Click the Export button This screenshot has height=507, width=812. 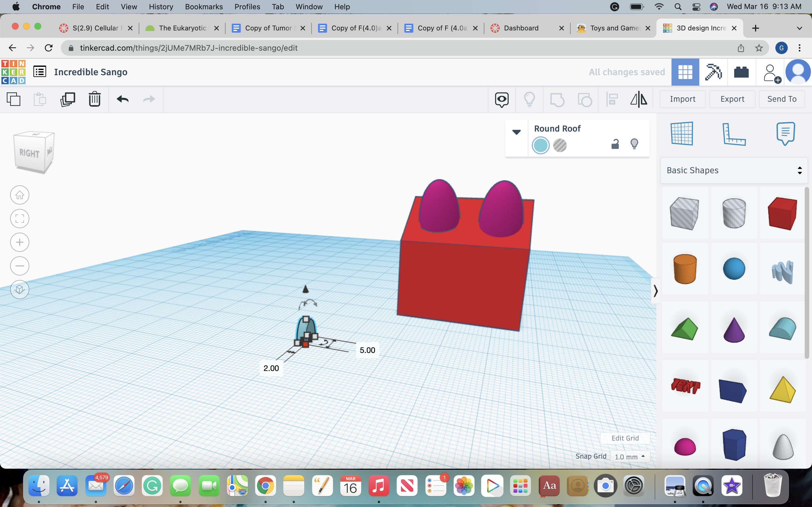point(732,99)
